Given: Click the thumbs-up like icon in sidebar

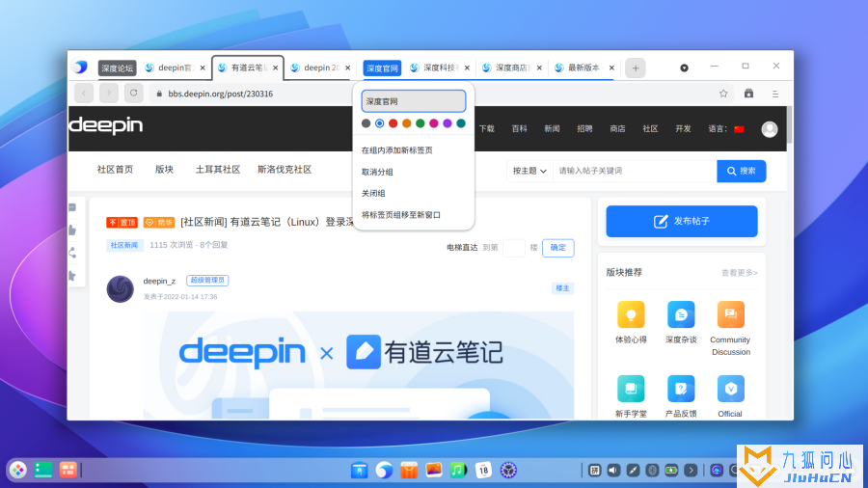Looking at the screenshot, I should [x=72, y=230].
